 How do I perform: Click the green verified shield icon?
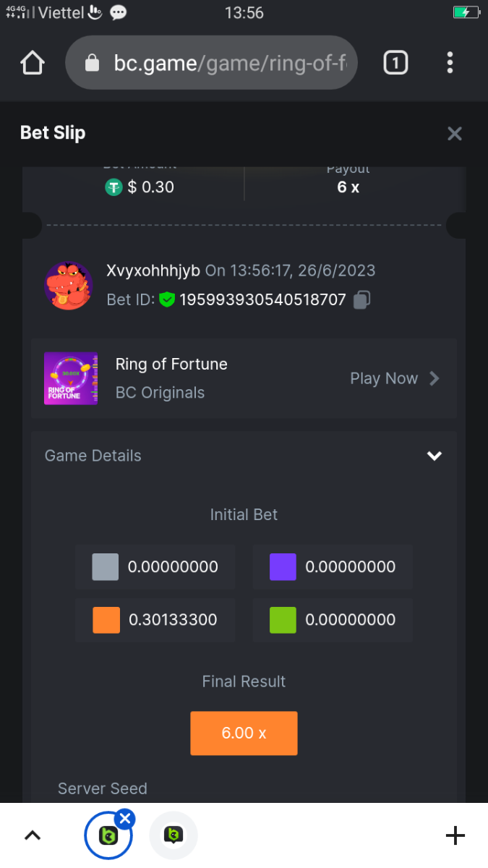point(167,299)
